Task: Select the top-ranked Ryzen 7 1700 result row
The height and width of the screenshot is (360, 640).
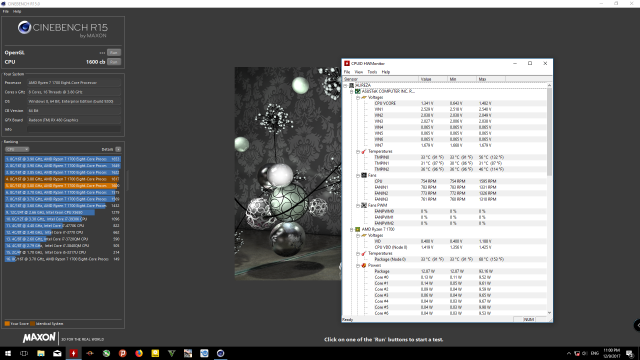Action: point(62,159)
